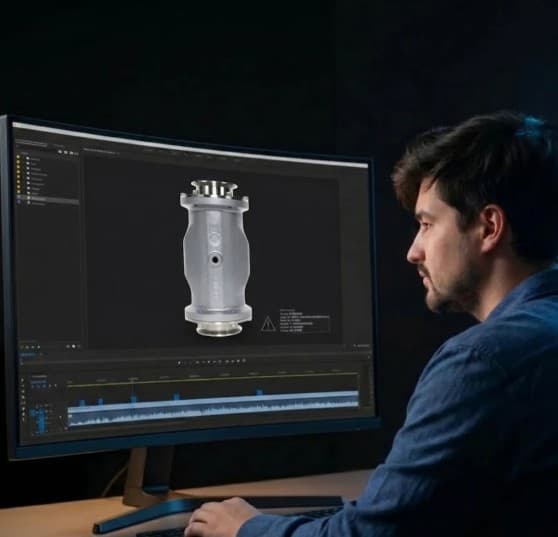This screenshot has width=558, height=537.
Task: Select the highlighted item in the project list
Action: coord(48,198)
